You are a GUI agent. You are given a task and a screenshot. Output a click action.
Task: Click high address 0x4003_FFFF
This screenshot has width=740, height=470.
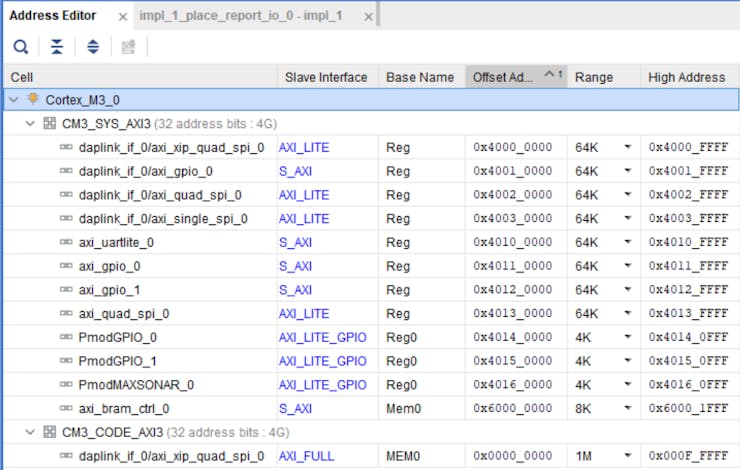tap(689, 218)
